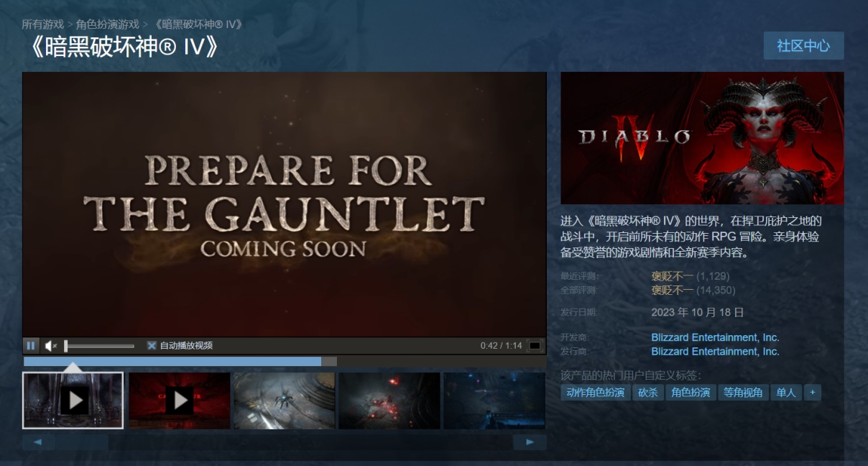Click the Diablo IV header image
This screenshot has width=868, height=466.
[702, 138]
